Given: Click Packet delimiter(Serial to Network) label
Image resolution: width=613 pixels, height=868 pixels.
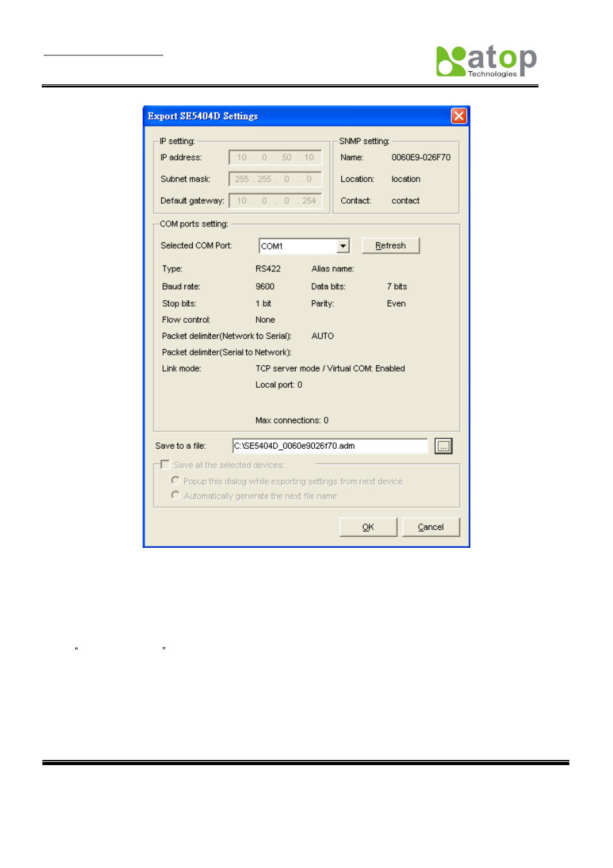Looking at the screenshot, I should tap(227, 352).
